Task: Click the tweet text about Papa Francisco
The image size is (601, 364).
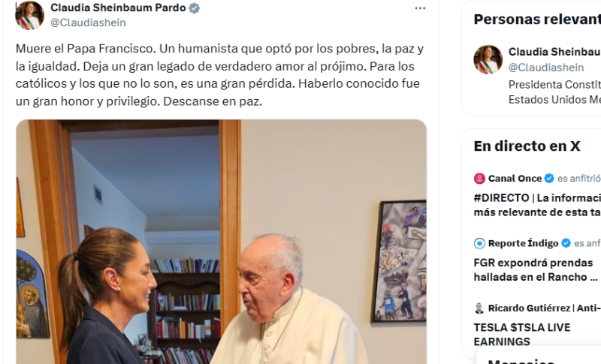Action: tap(219, 75)
